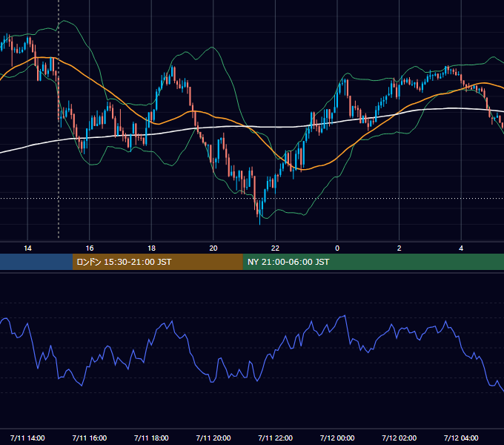Click the 18 hour label on price chart axis
Viewport: 504px width, 445px height.
pyautogui.click(x=151, y=248)
